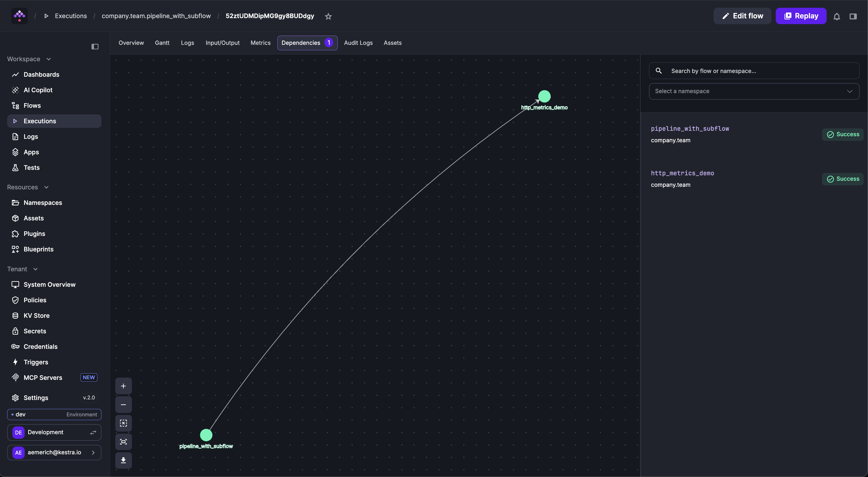This screenshot has height=477, width=868.
Task: Open Executions in the sidebar
Action: (x=54, y=121)
